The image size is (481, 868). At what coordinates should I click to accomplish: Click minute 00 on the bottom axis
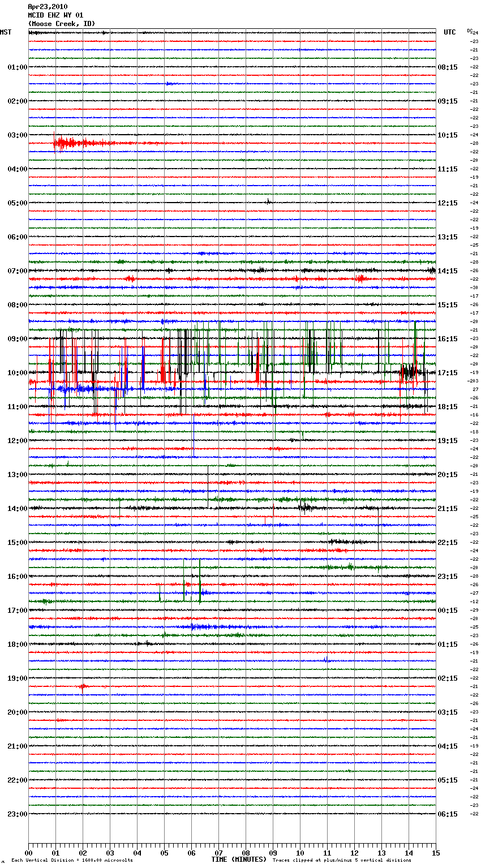click(28, 853)
